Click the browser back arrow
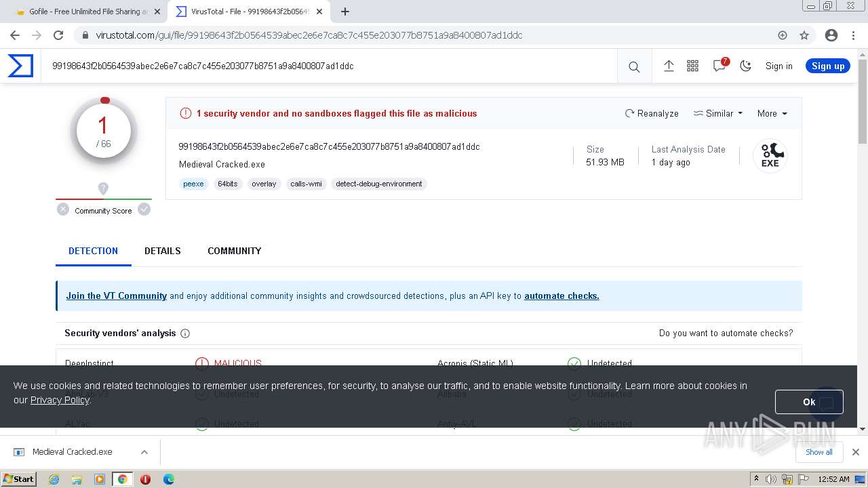Screen dimensions: 868x488 [x=15, y=35]
